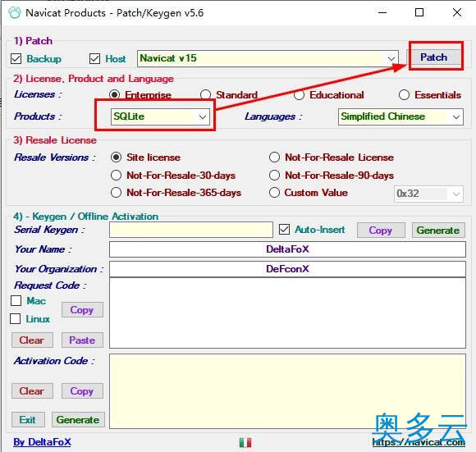The image size is (476, 452).
Task: Click the Your Organization field containing DeFconX
Action: point(287,269)
